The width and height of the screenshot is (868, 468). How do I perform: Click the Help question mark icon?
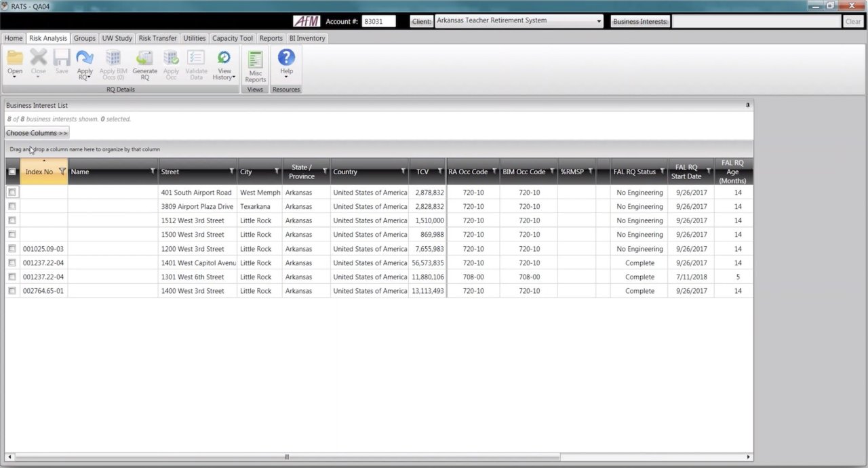286,58
